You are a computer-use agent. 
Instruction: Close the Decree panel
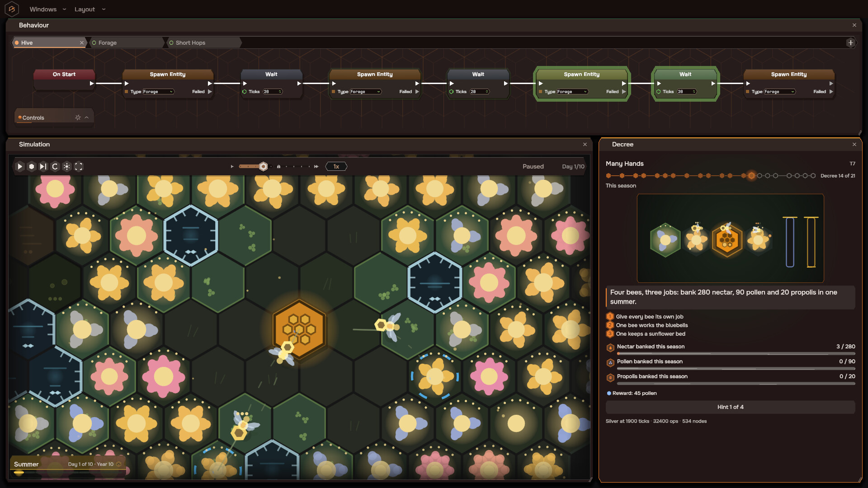point(854,145)
